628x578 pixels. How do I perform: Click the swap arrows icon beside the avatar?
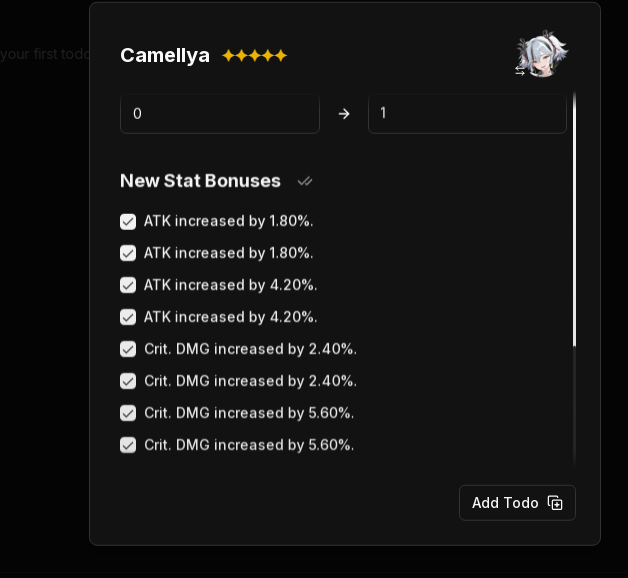(520, 71)
